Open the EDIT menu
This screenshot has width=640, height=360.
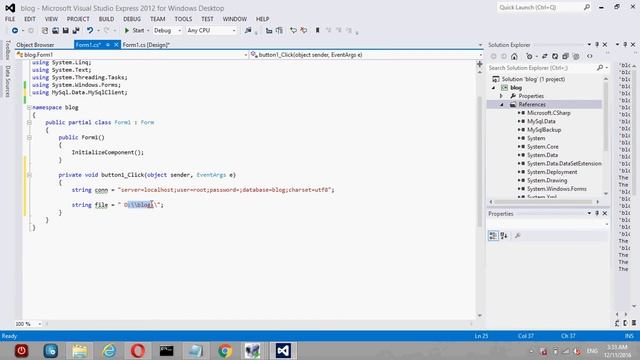[30, 19]
